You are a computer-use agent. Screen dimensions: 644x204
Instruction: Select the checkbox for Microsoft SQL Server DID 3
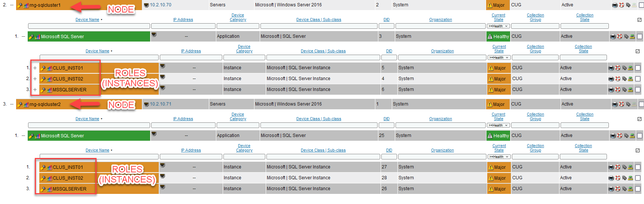click(640, 37)
